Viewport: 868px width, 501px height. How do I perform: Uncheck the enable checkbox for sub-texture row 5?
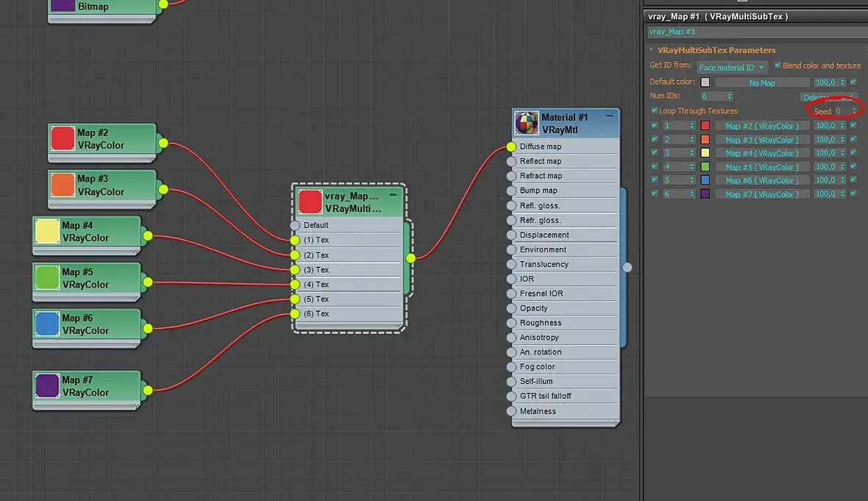[655, 180]
